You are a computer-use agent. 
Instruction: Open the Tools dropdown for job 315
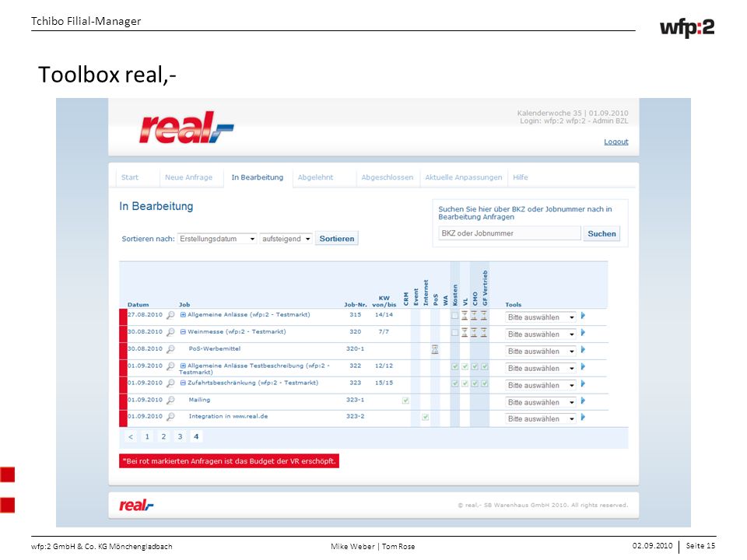(x=540, y=317)
